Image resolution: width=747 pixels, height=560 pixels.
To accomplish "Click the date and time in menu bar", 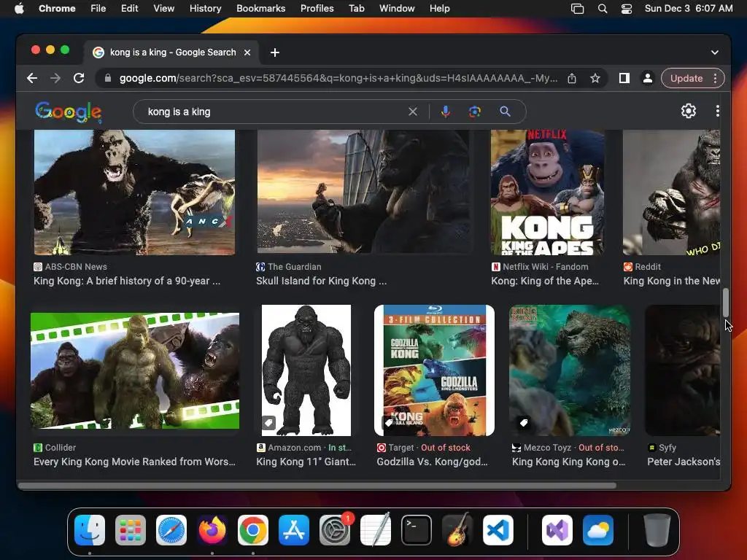I will (689, 9).
